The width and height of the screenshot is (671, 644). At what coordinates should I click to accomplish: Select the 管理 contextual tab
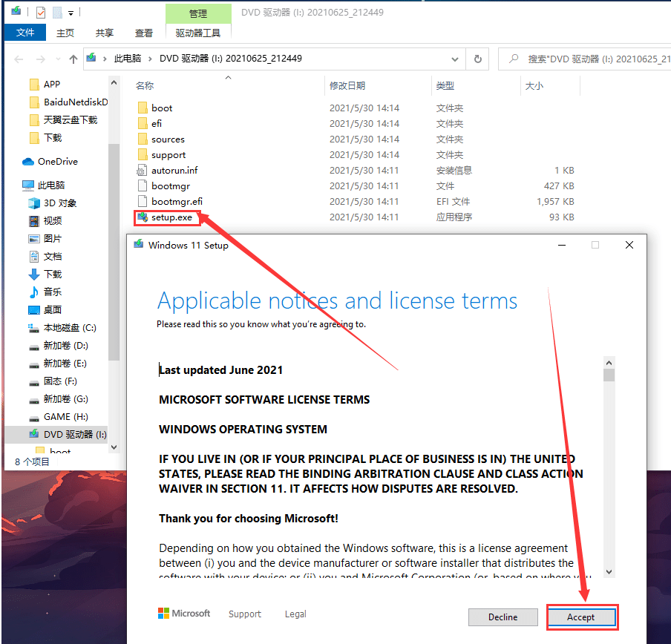(x=198, y=13)
